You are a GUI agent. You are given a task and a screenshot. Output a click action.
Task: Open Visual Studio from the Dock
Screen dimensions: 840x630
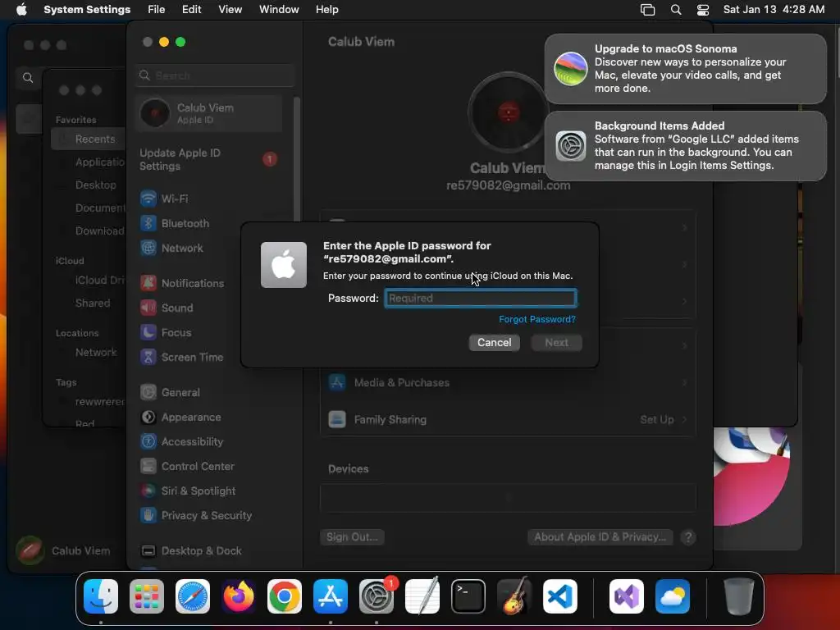(627, 596)
